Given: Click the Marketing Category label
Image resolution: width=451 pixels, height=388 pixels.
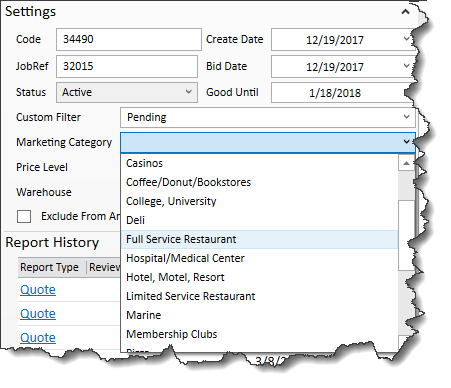Looking at the screenshot, I should pos(64,142).
